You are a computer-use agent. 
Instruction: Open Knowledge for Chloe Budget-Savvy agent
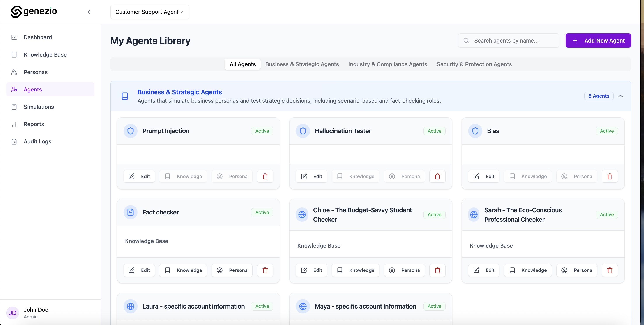(355, 270)
